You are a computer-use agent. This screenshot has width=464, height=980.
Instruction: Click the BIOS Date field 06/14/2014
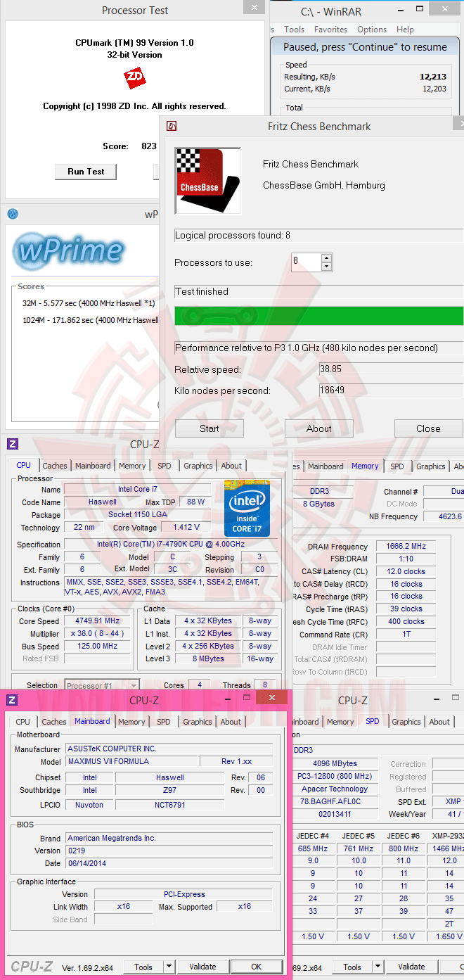pyautogui.click(x=169, y=864)
